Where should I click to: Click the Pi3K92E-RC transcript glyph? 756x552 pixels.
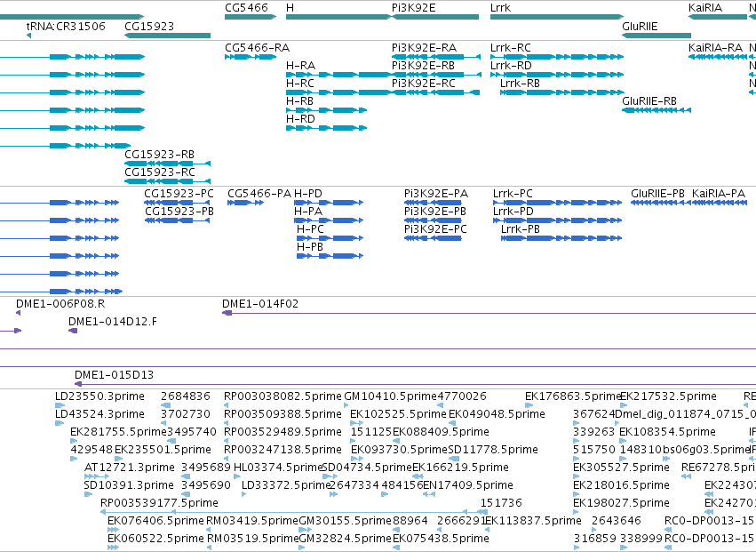pyautogui.click(x=435, y=92)
